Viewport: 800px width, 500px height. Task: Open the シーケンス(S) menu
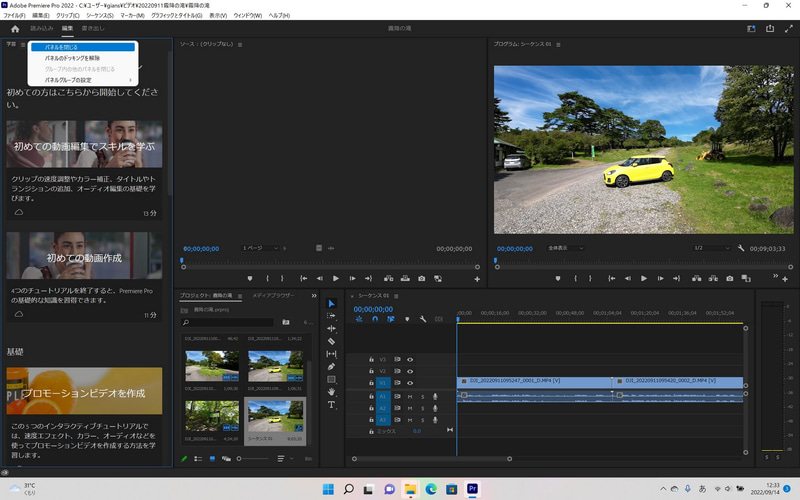99,16
